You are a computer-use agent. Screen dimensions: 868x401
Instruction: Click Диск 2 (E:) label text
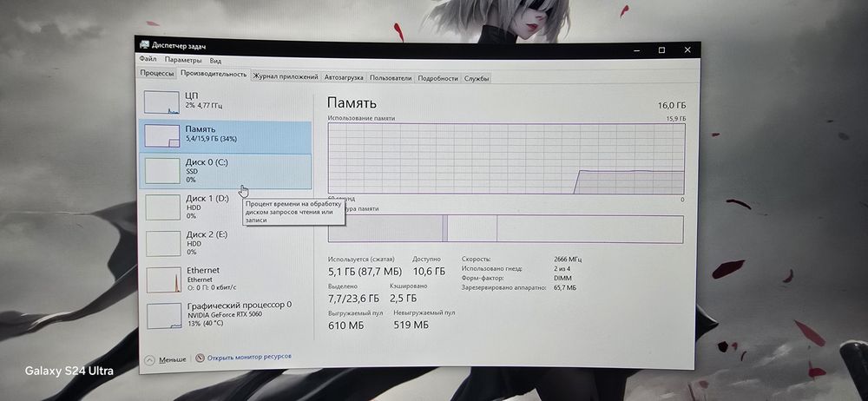[207, 234]
